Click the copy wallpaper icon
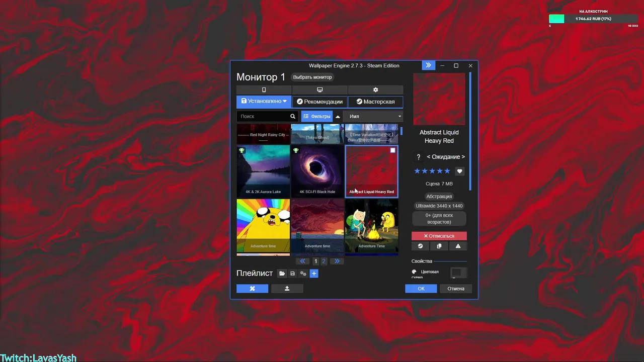Screen dimensions: 644x362 (439, 246)
